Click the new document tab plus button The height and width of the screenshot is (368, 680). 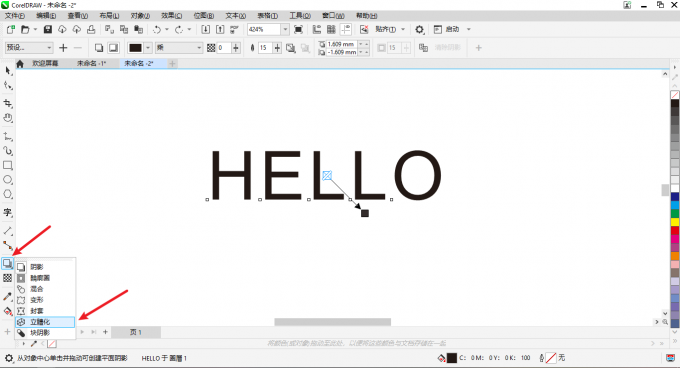tap(172, 64)
